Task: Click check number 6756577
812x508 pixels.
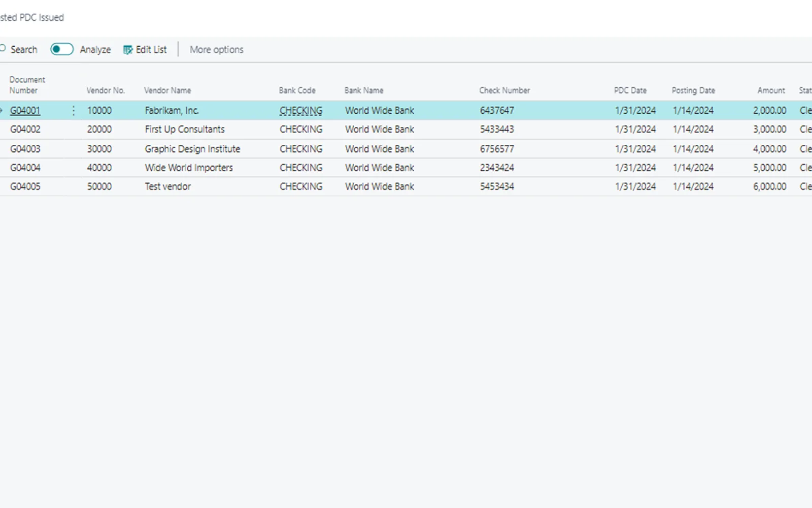Action: click(497, 149)
